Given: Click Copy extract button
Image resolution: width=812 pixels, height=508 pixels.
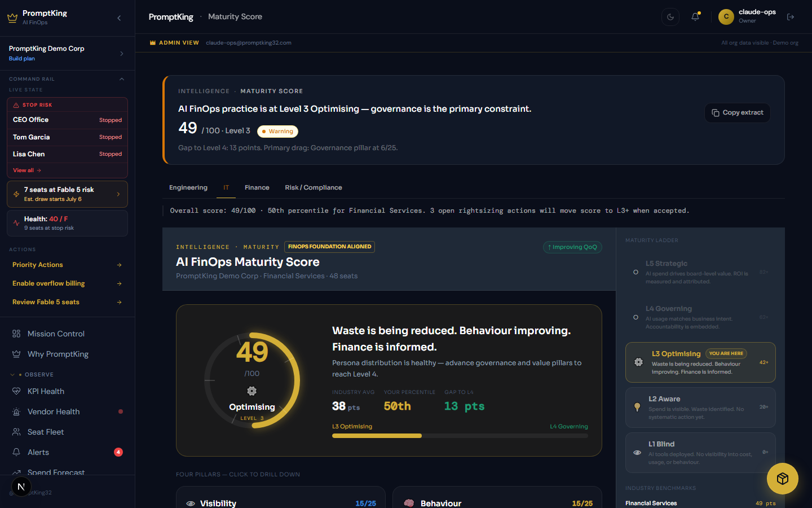Looking at the screenshot, I should pos(738,113).
